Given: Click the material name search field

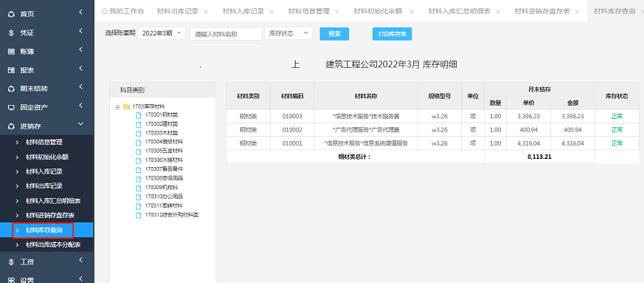Looking at the screenshot, I should [x=226, y=34].
